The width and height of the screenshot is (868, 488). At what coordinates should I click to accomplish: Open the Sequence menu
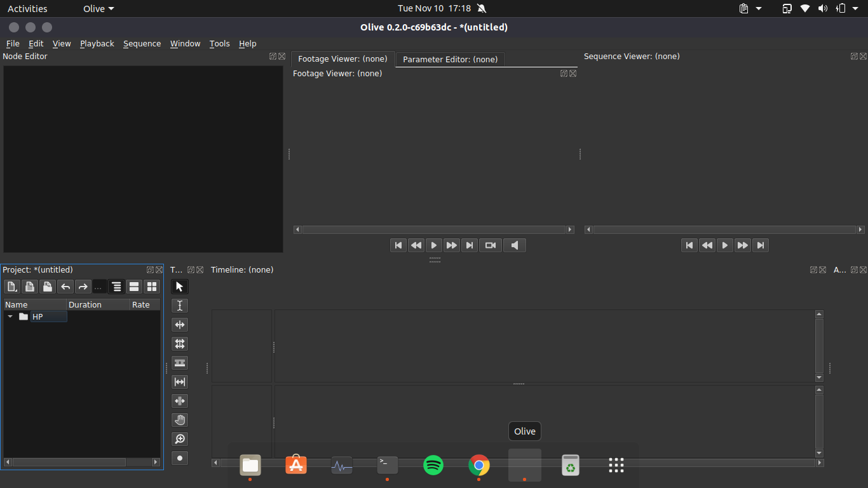coord(142,44)
